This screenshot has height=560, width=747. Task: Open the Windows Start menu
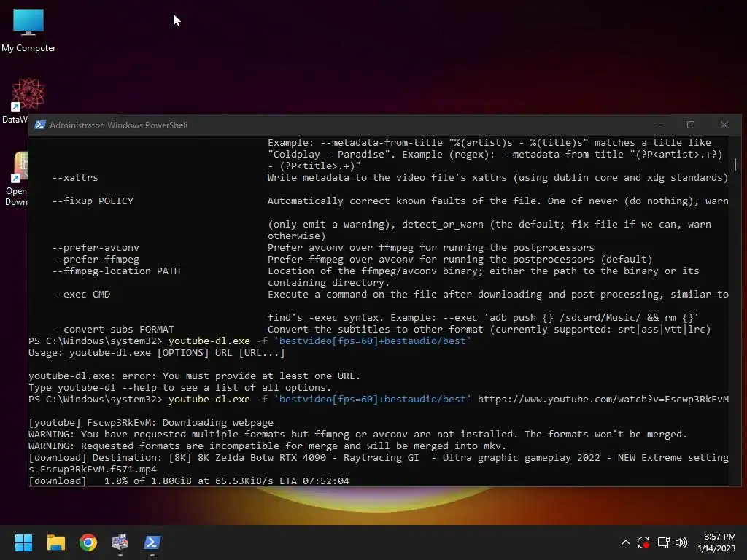[23, 542]
